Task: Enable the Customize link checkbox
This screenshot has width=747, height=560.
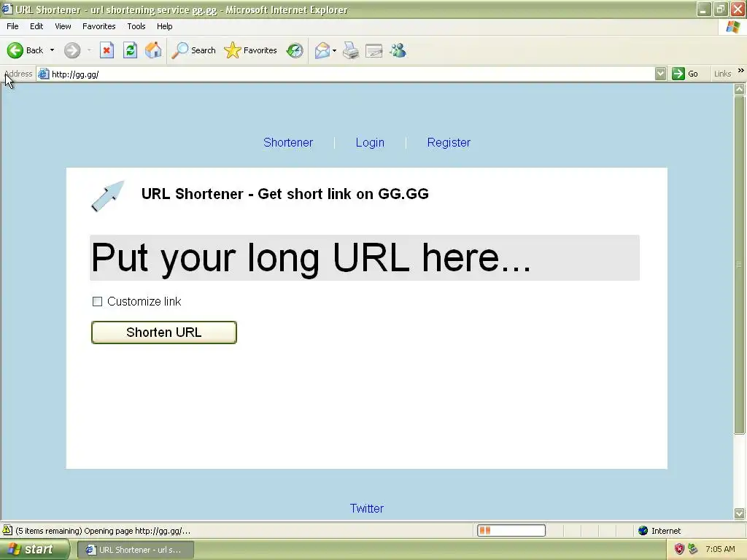Action: click(x=97, y=301)
